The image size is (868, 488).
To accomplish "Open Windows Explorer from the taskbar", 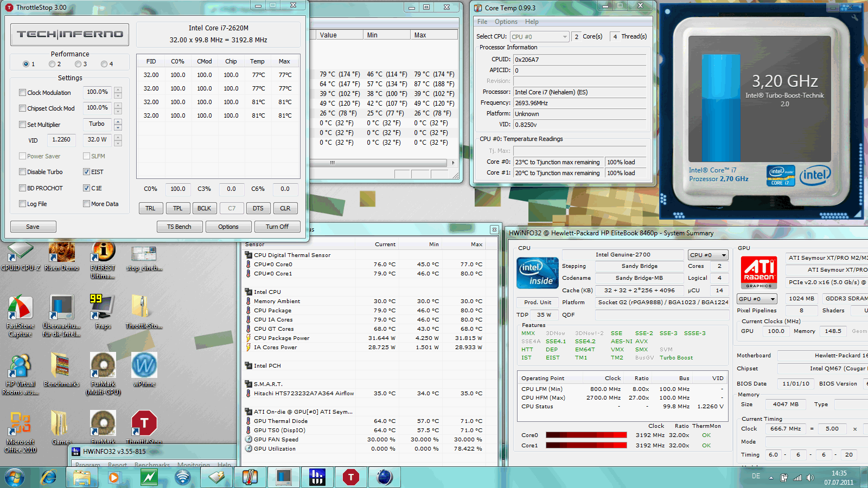I will click(x=82, y=477).
